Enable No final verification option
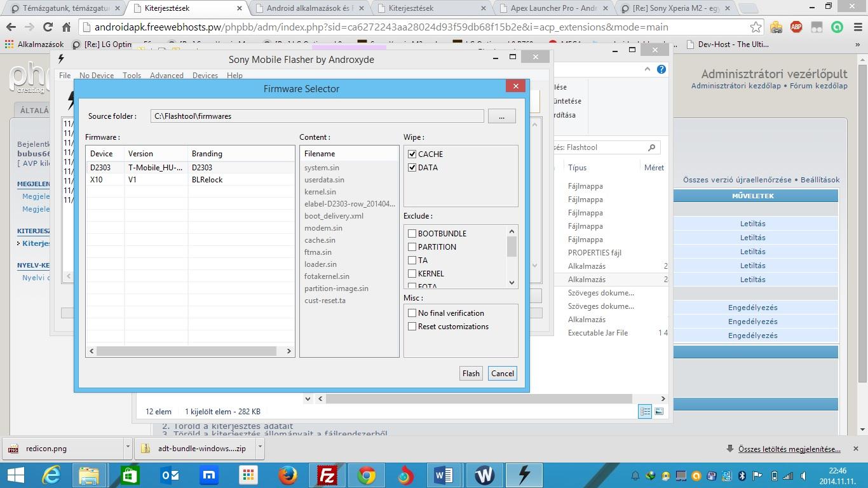The image size is (868, 488). [x=412, y=313]
